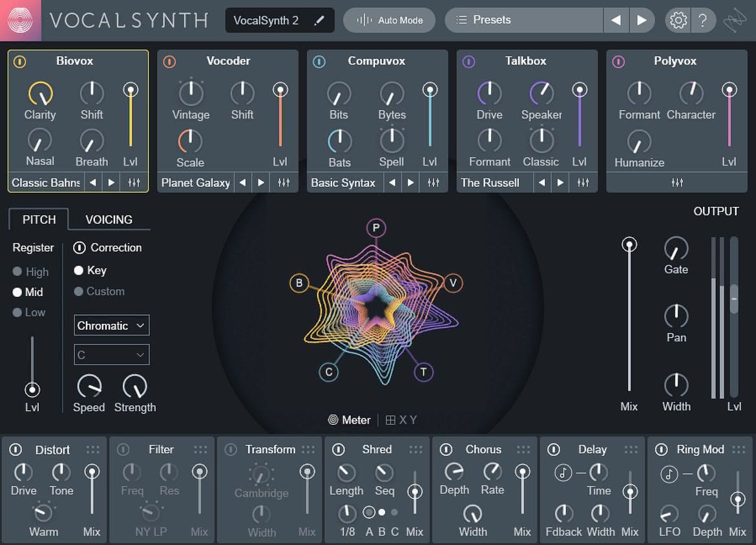The width and height of the screenshot is (756, 545).
Task: Click the Biovox Lvl slider handle
Action: pos(130,90)
